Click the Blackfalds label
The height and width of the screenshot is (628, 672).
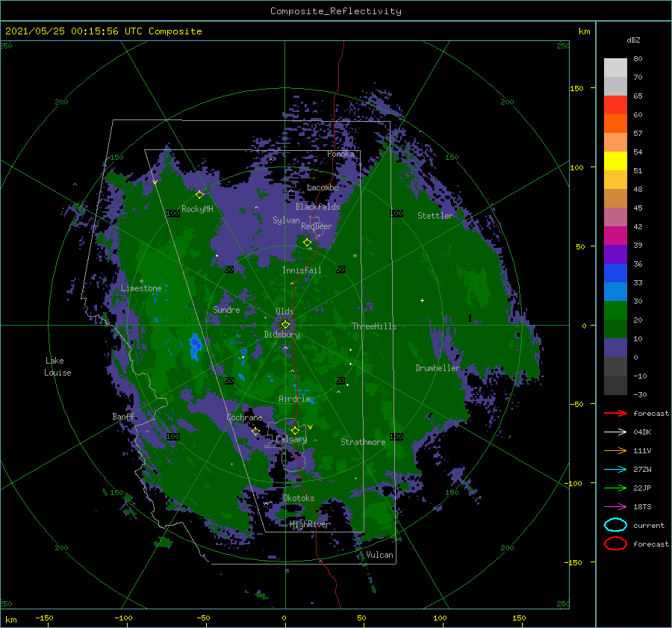tap(317, 207)
